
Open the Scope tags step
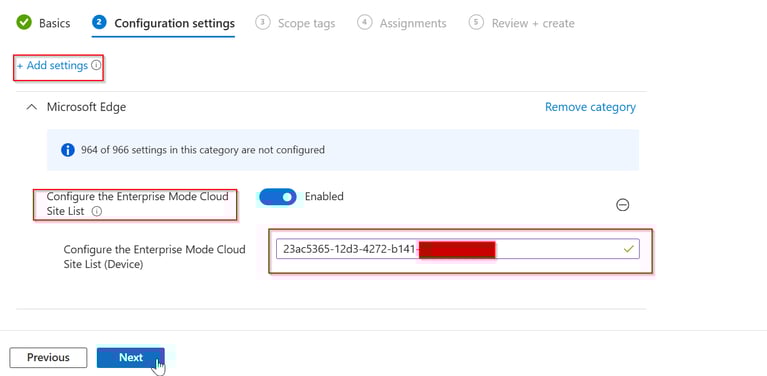pos(306,23)
